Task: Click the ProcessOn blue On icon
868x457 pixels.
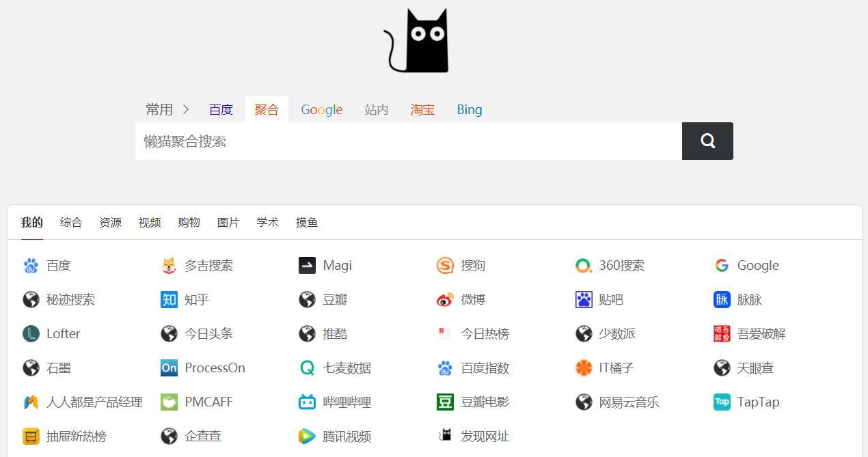Action: [x=169, y=368]
